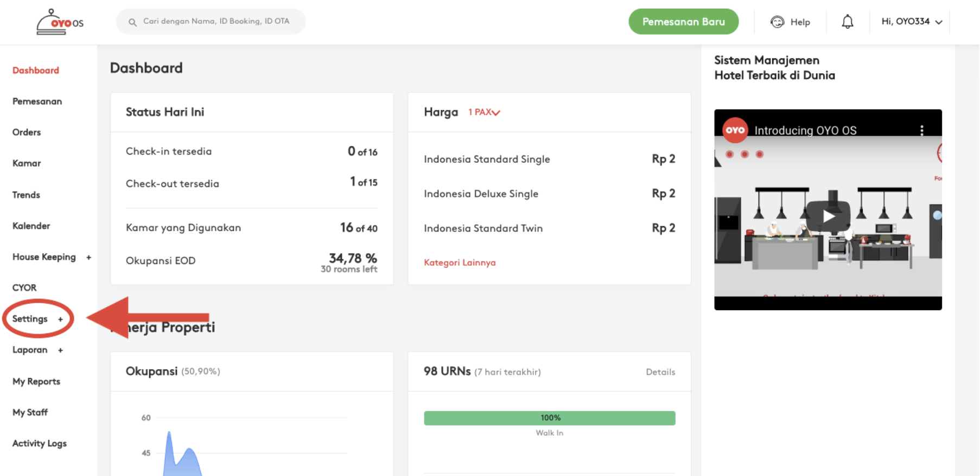Play the Introducing OYO OS video
980x476 pixels.
[828, 216]
